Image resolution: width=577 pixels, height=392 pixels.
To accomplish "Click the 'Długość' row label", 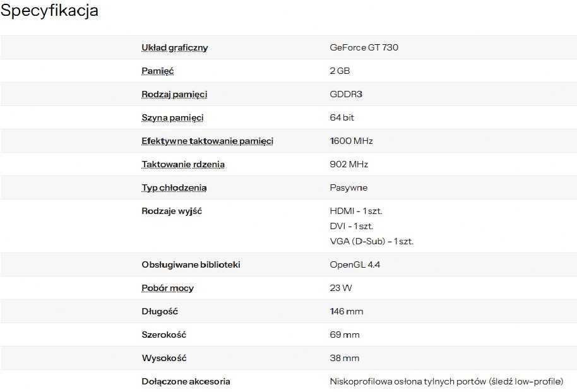I will pos(160,311).
